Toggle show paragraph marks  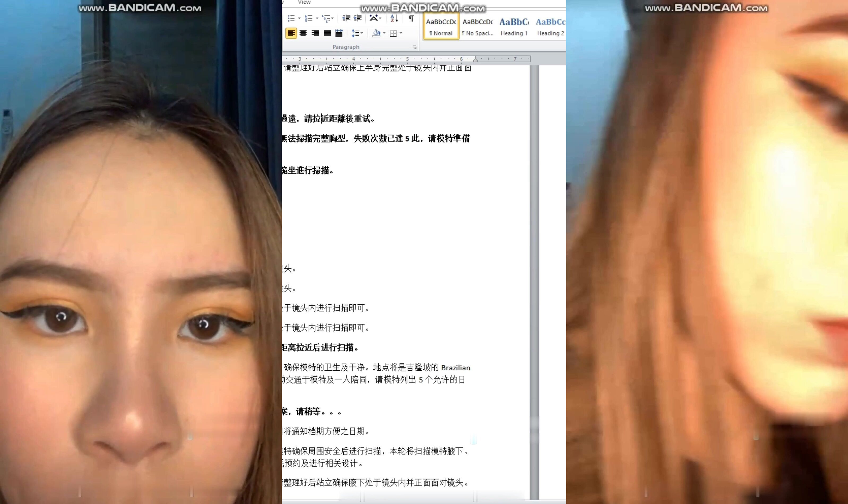(x=411, y=18)
